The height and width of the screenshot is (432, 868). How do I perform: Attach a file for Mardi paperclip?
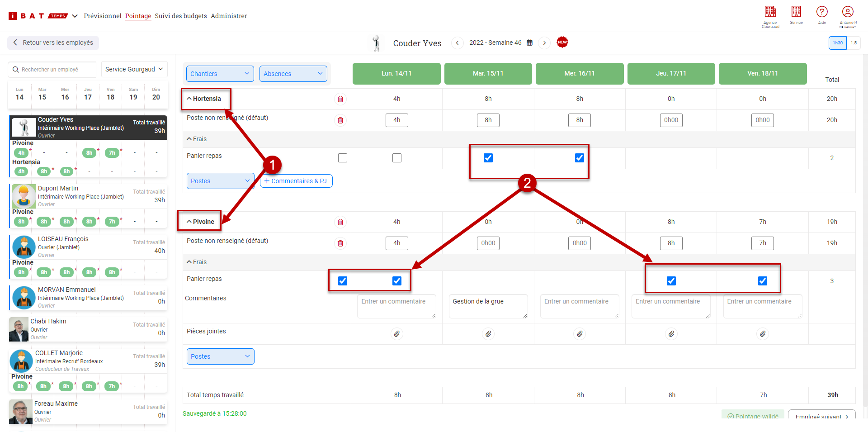click(488, 334)
